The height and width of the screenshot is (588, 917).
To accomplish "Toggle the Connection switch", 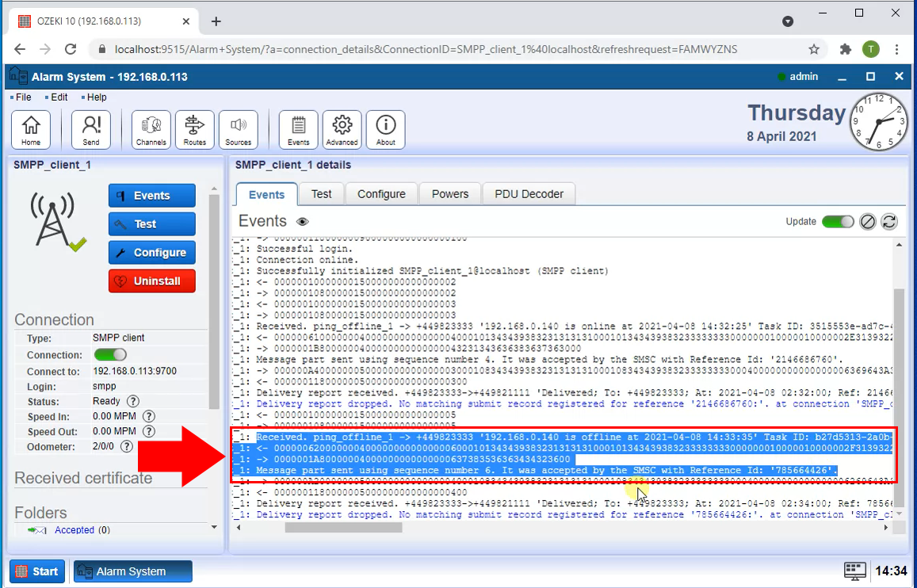I will pyautogui.click(x=110, y=355).
